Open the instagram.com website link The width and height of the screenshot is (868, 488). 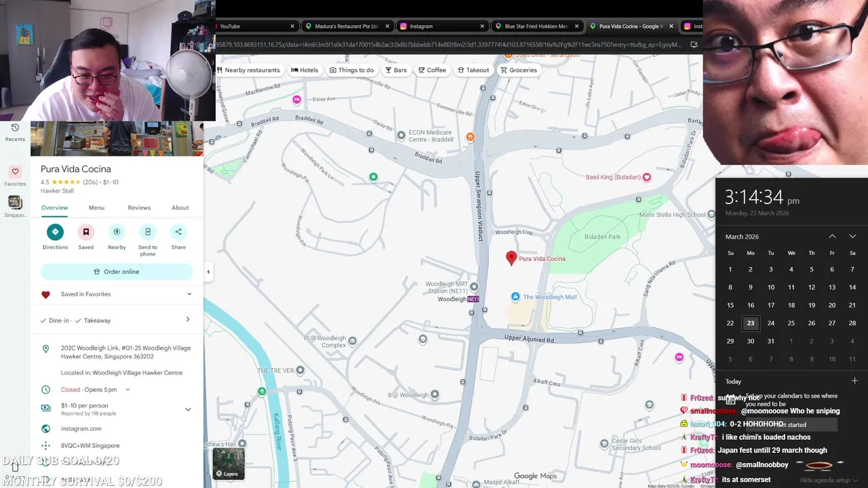(81, 428)
